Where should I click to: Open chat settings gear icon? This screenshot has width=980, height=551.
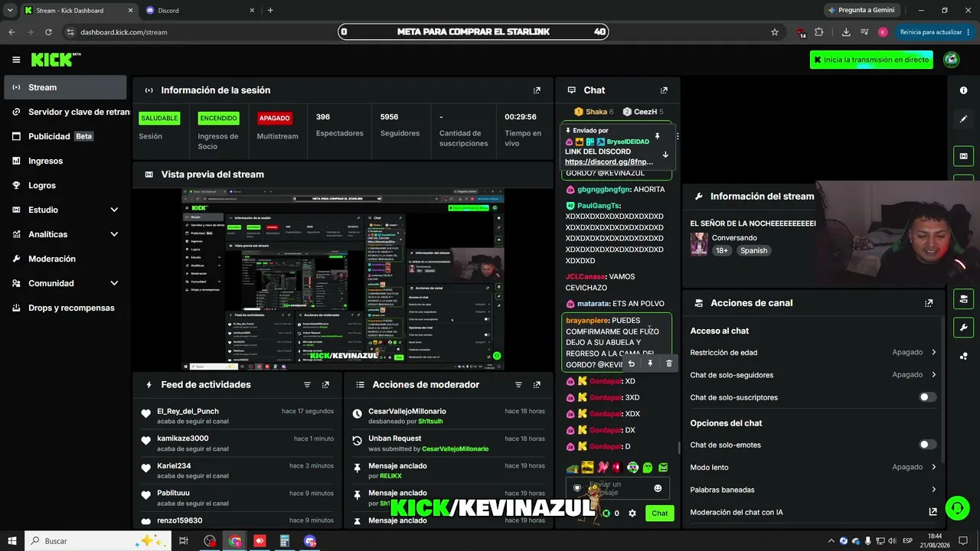[x=632, y=514]
